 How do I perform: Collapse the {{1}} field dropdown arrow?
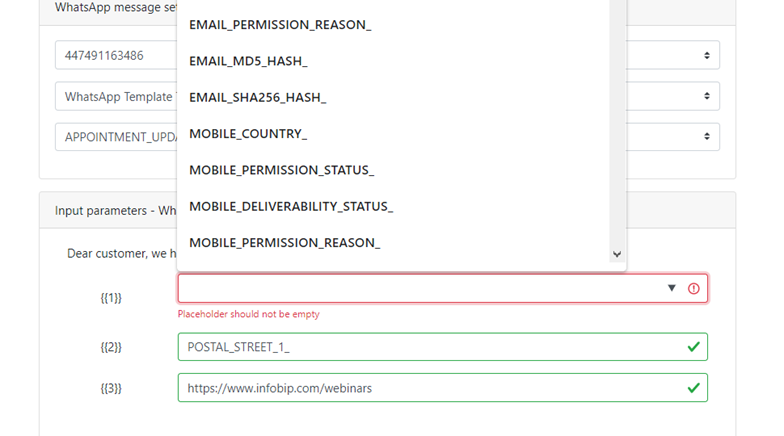[x=672, y=288]
